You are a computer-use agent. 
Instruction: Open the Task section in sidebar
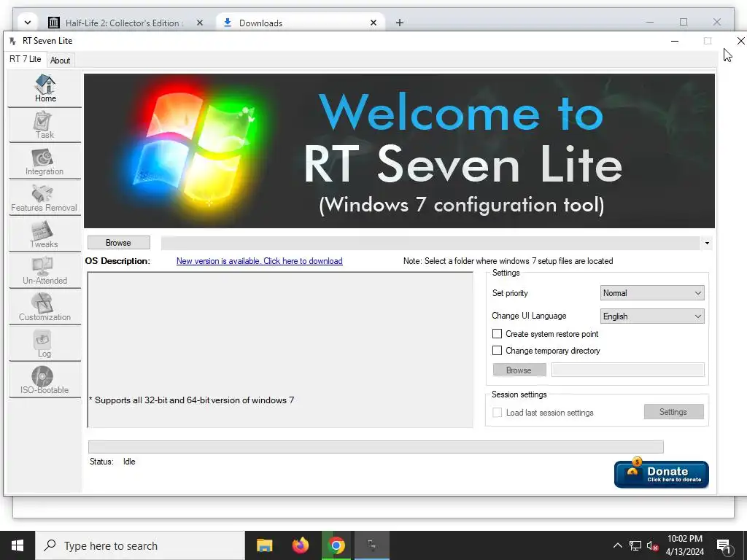(x=44, y=125)
